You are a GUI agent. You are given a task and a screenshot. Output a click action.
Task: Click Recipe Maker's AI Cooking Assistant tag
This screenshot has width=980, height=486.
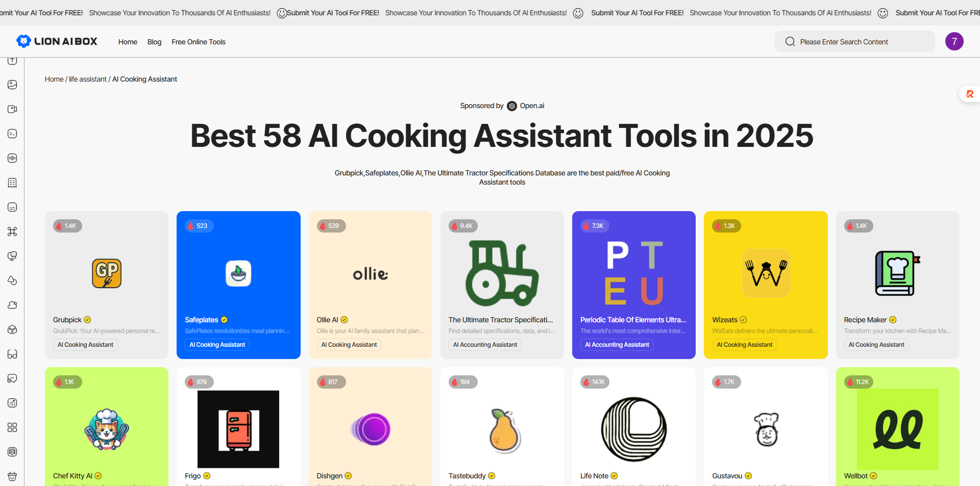click(876, 345)
